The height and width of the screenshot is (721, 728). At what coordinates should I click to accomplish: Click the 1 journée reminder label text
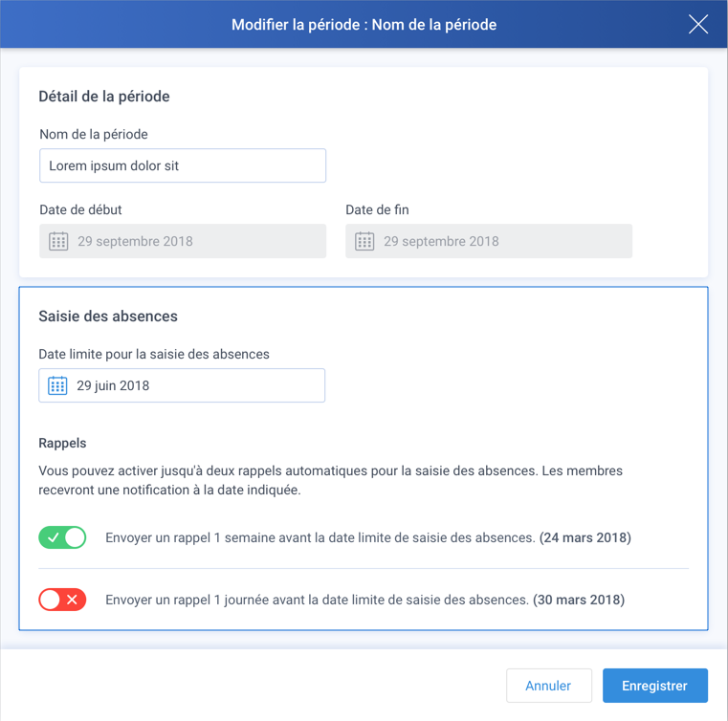point(364,600)
